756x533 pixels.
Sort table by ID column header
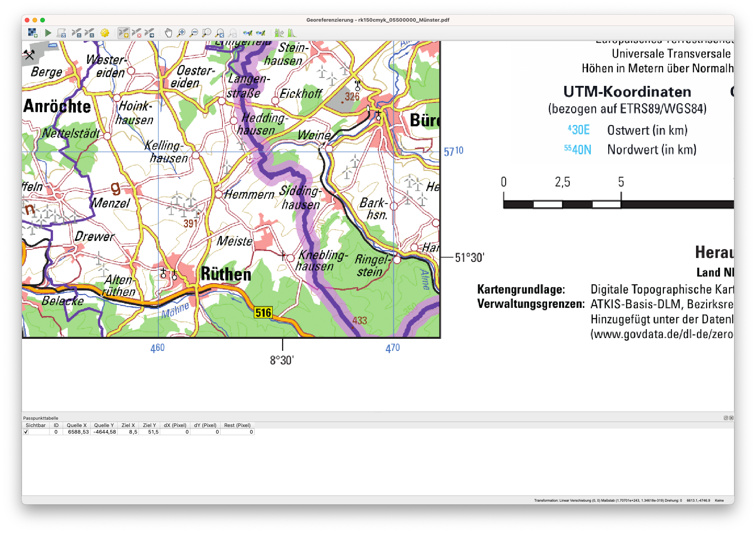point(56,425)
